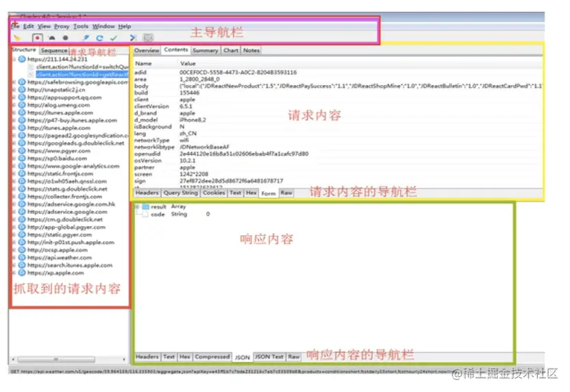
Task: Expand the https://itunes.apple.com host node
Action: point(14,112)
